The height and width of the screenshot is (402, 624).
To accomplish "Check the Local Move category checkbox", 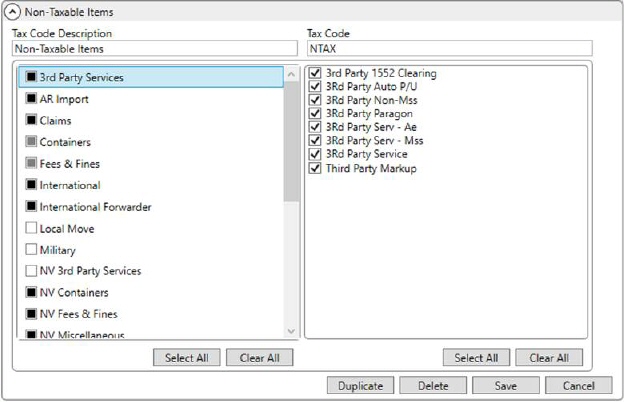I will tap(32, 229).
